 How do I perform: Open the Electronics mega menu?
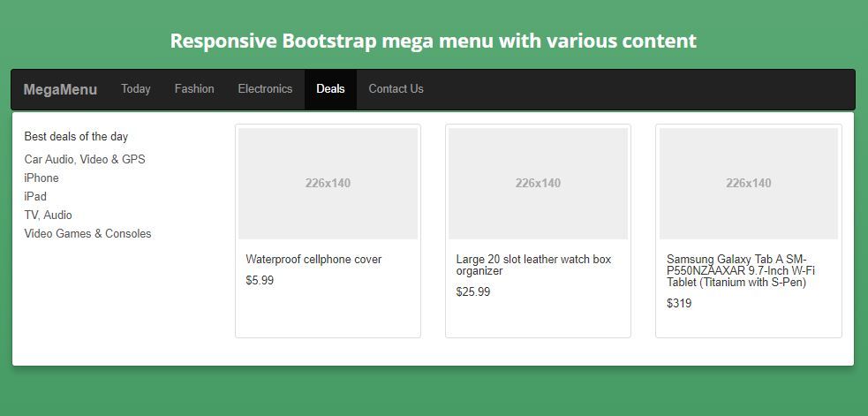[265, 89]
